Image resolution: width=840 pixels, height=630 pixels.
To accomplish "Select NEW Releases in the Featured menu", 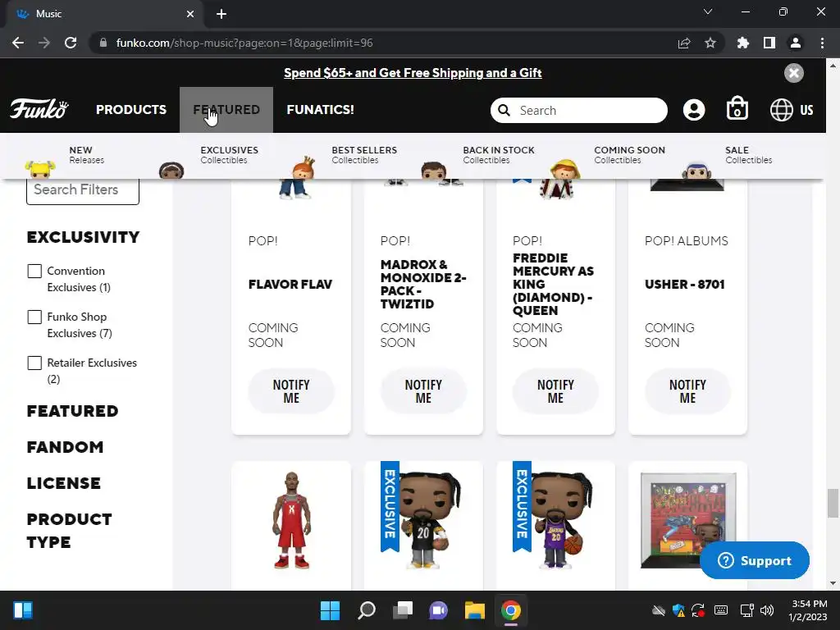I will click(86, 155).
